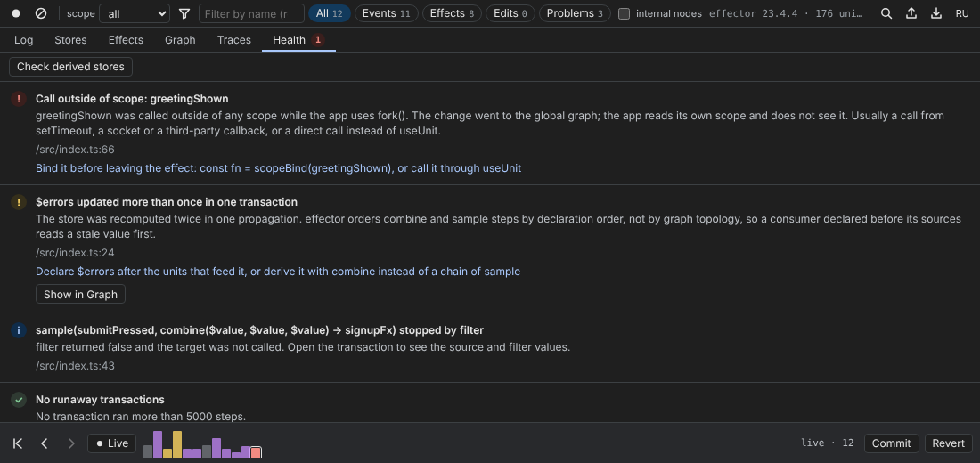Click the upload/export arrow icon
Image resolution: width=980 pixels, height=463 pixels.
pyautogui.click(x=911, y=13)
